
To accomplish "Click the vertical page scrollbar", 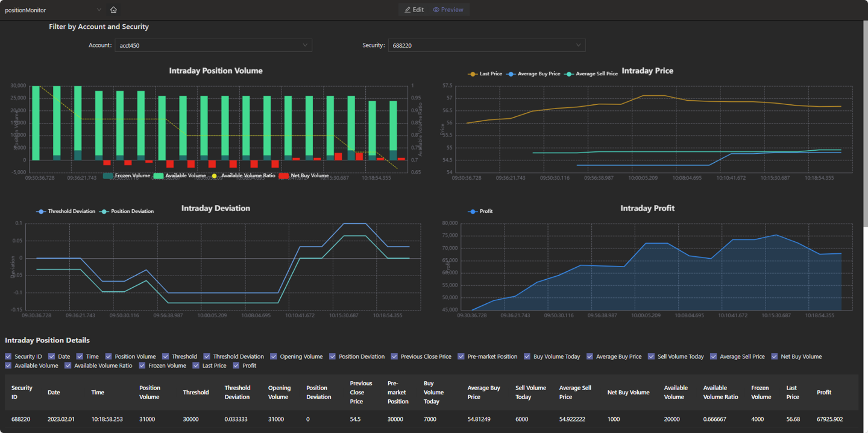I will tap(865, 121).
